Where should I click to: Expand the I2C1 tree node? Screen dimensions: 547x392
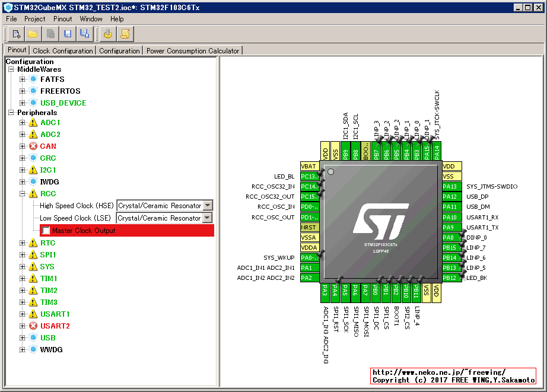click(x=23, y=170)
